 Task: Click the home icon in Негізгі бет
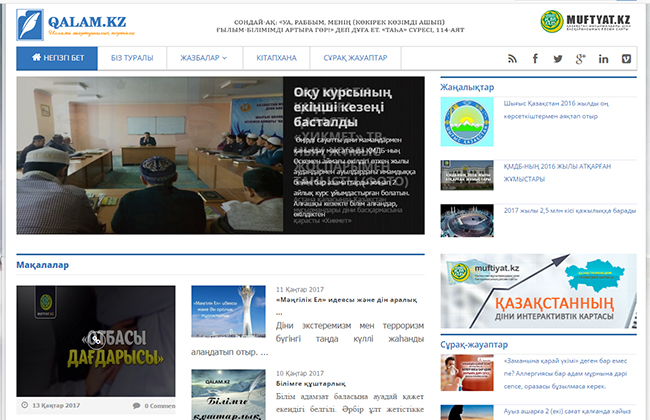(36, 57)
